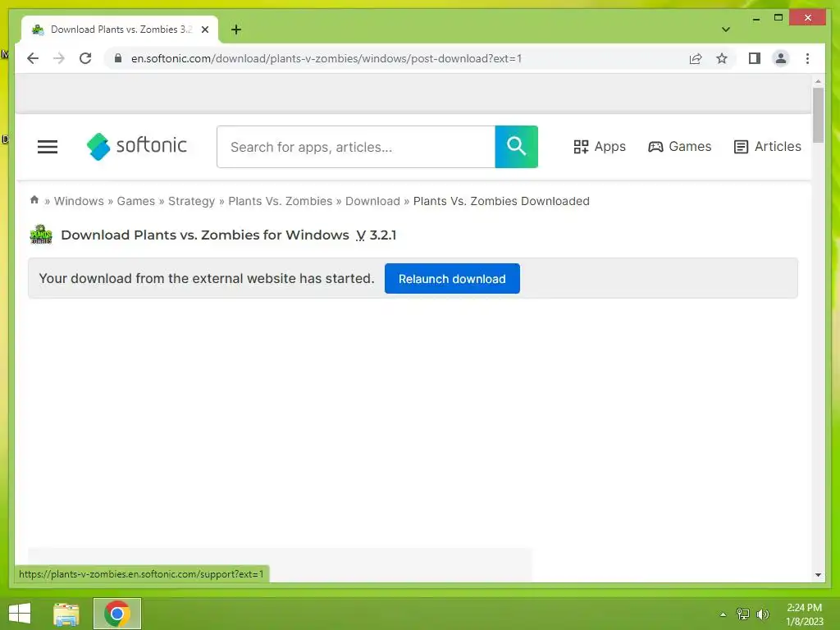Click the page scrollbar up arrow

(818, 81)
